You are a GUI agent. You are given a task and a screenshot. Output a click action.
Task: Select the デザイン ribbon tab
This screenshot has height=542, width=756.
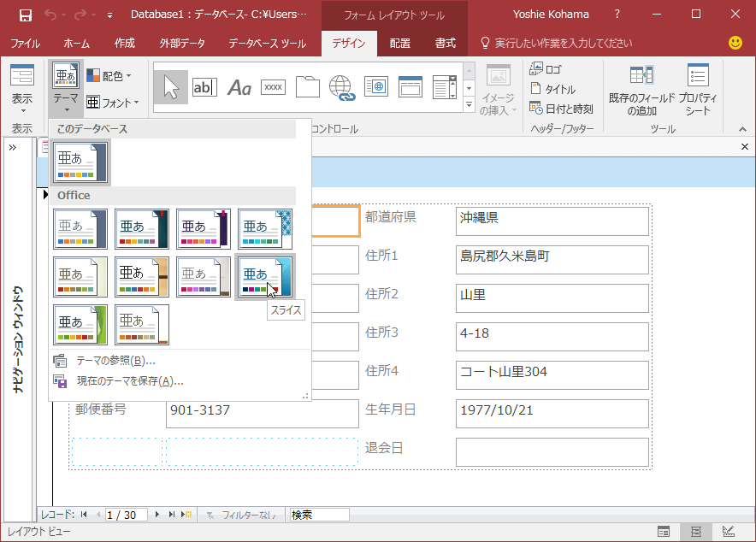[x=349, y=44]
